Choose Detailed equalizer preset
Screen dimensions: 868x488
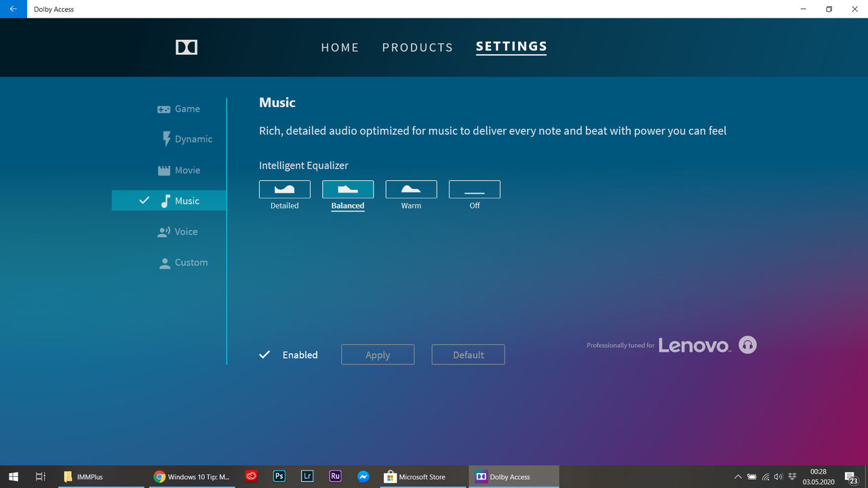coord(285,195)
